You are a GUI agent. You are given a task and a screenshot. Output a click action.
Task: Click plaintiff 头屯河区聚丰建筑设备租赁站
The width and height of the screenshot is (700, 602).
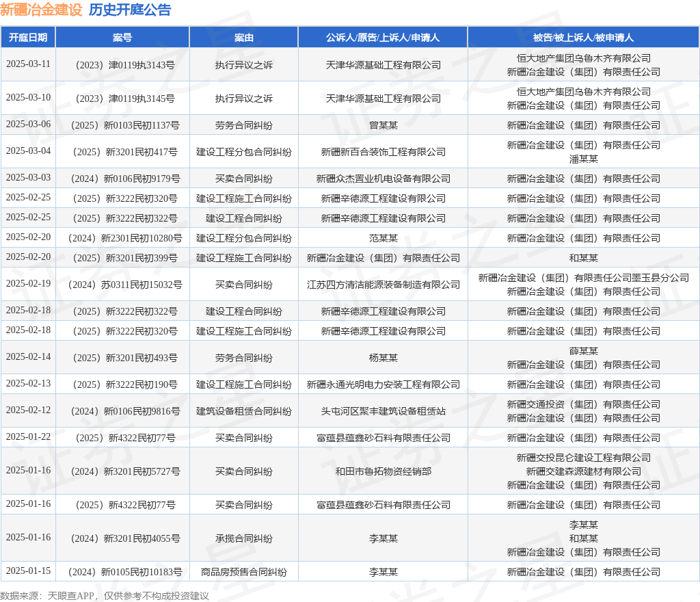pyautogui.click(x=383, y=412)
